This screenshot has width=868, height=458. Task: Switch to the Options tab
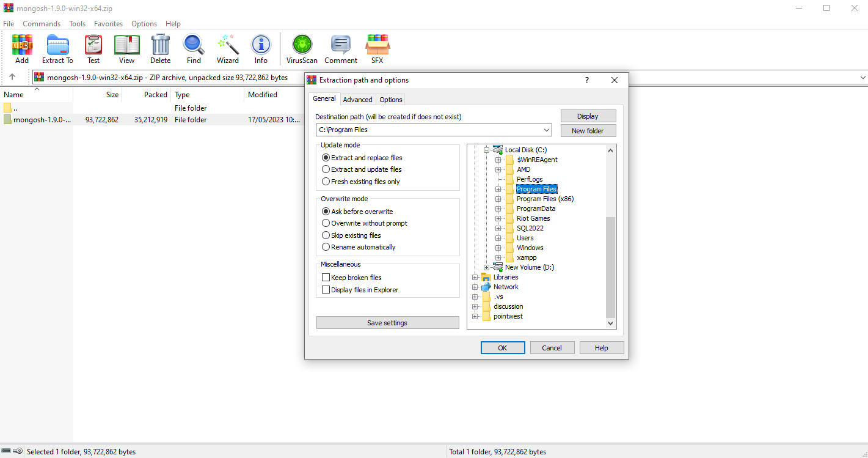[391, 100]
